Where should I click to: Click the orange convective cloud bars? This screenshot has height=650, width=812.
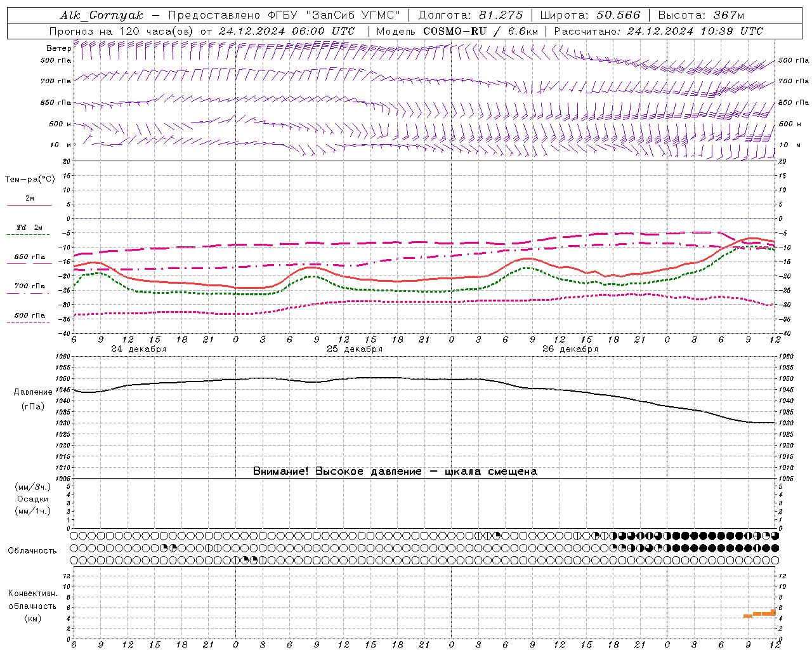(759, 614)
